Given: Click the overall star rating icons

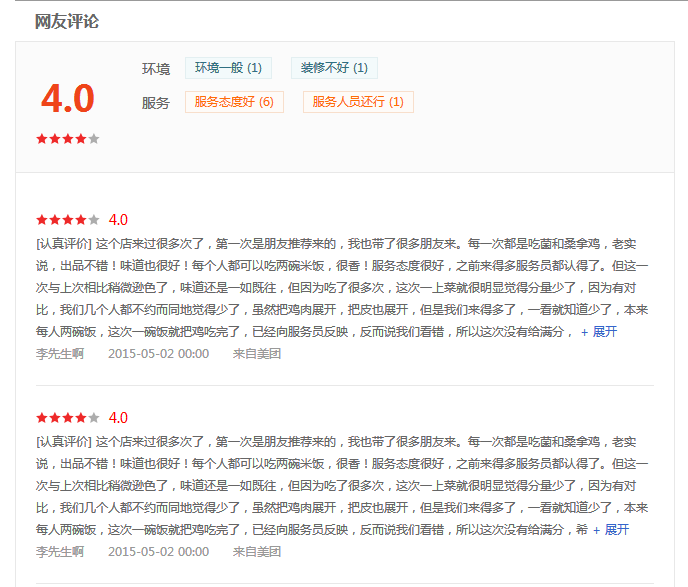Looking at the screenshot, I should 68,139.
